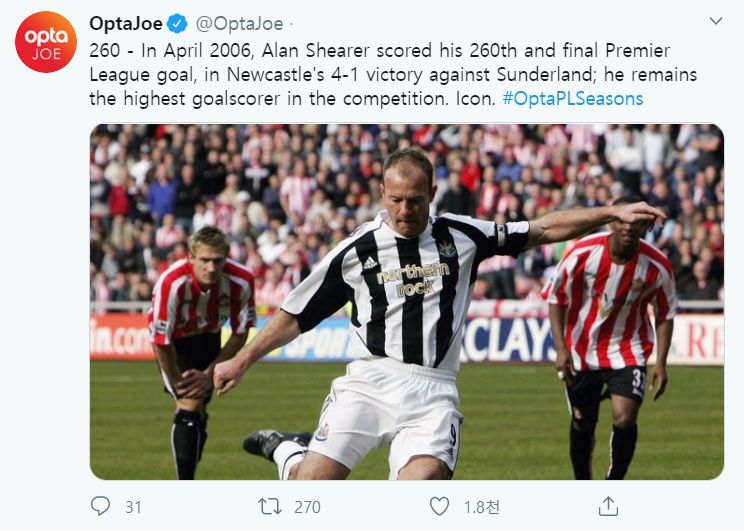Image resolution: width=744 pixels, height=531 pixels.
Task: Like the tweet with the heart icon
Action: [x=439, y=506]
